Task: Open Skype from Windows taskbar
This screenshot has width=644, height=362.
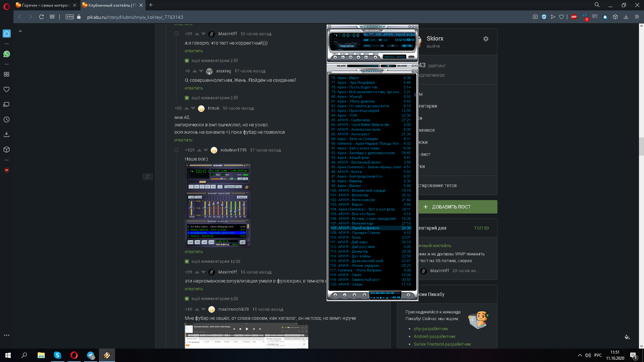Action: pos(57,355)
